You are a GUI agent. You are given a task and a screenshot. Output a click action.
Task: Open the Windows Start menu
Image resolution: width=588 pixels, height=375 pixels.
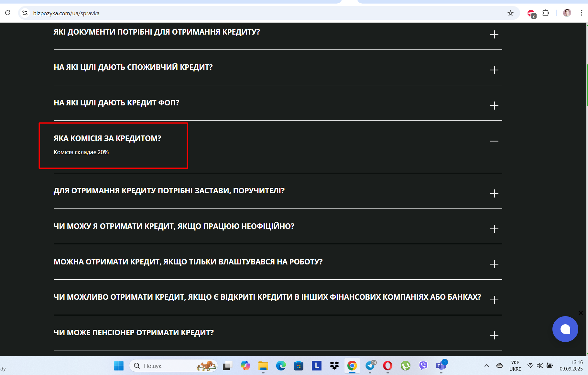(119, 366)
